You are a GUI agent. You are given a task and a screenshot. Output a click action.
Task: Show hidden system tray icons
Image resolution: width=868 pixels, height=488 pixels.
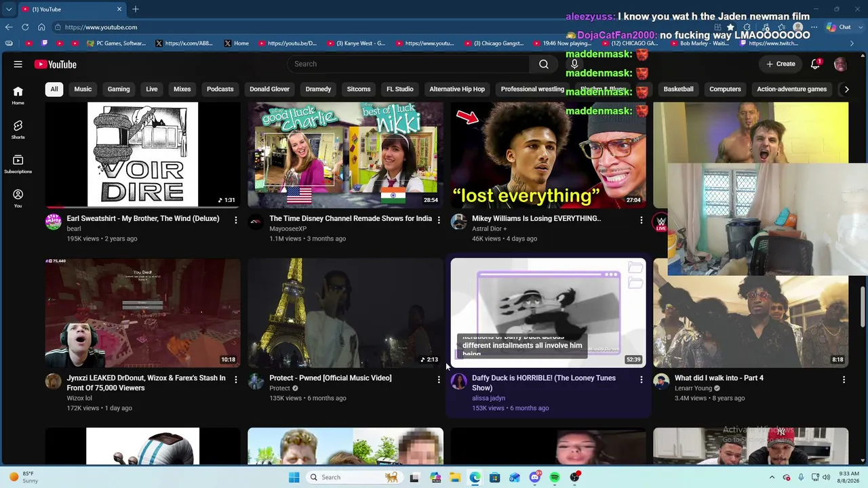772,477
